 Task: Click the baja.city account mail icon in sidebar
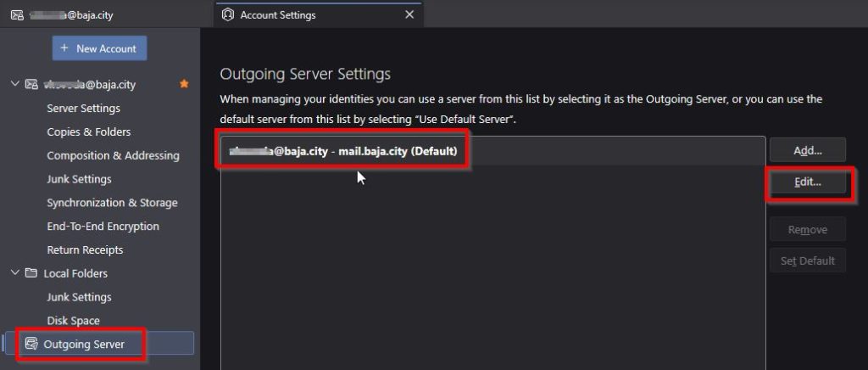pyautogui.click(x=32, y=85)
